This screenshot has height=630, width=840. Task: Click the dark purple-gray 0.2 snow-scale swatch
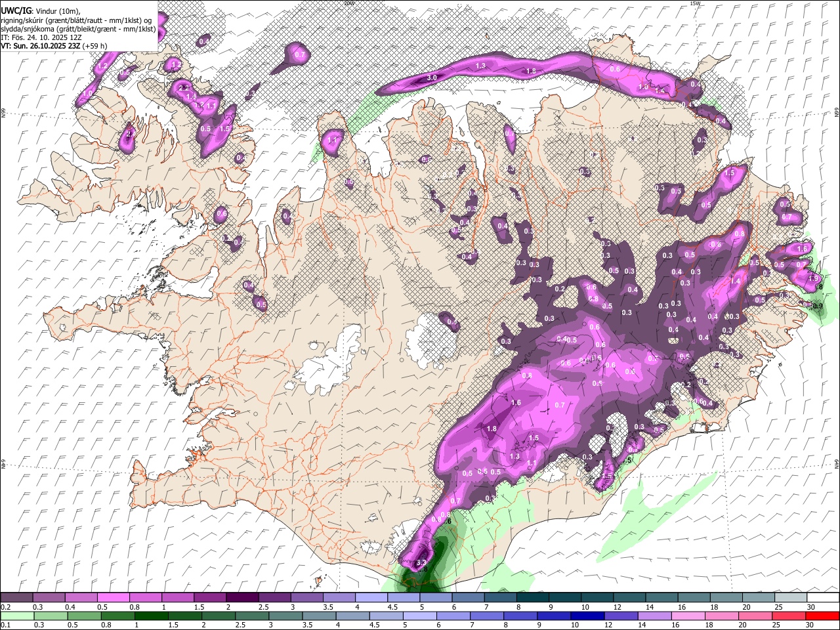[x=17, y=598]
